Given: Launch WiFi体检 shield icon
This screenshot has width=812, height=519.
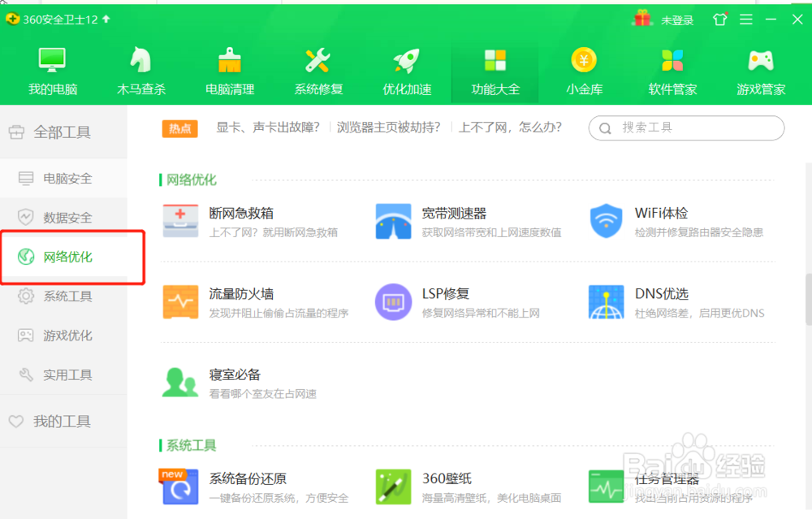Looking at the screenshot, I should coord(606,221).
